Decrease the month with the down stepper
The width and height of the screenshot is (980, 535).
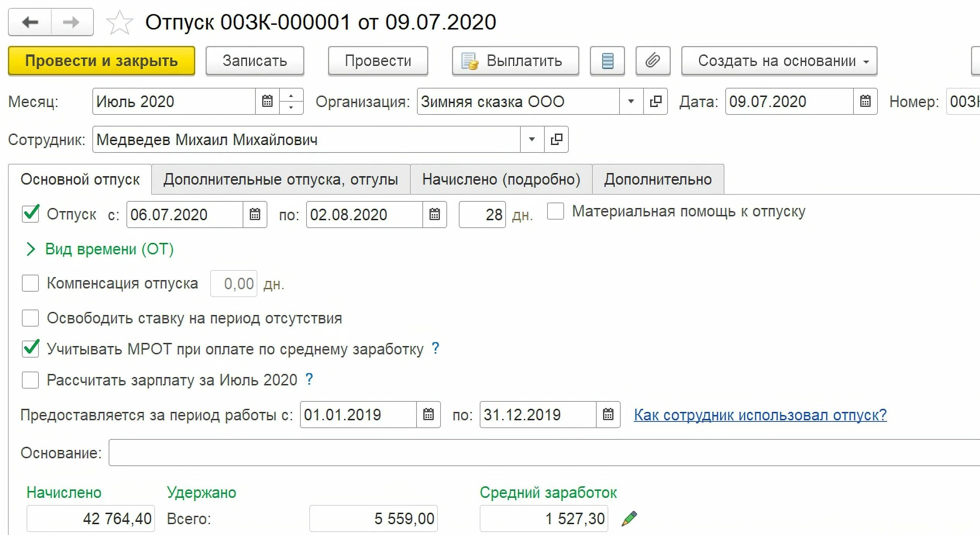pos(291,107)
